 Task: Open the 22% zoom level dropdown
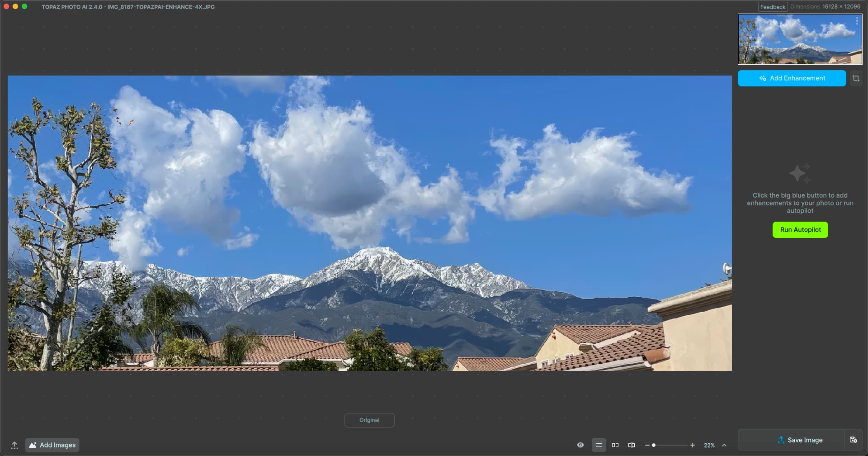click(709, 445)
